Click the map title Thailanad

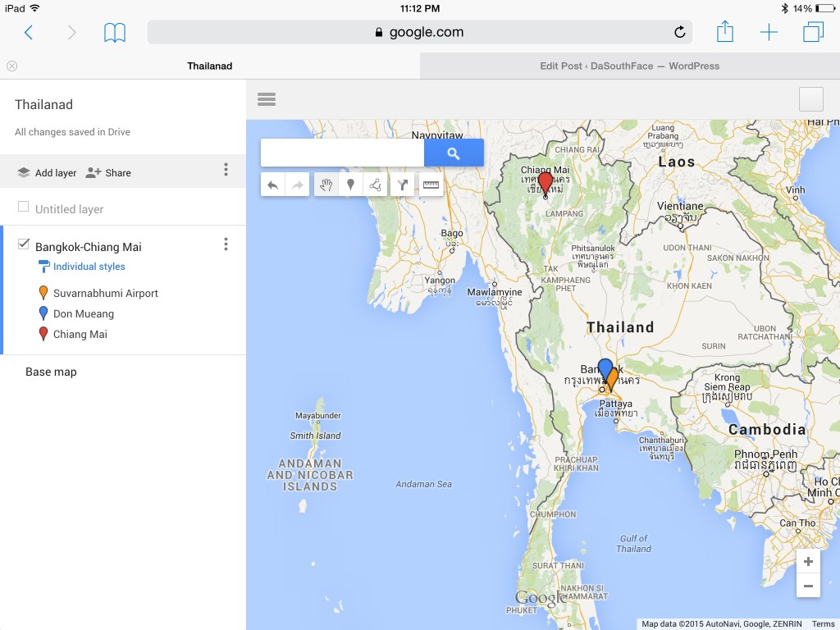44,104
